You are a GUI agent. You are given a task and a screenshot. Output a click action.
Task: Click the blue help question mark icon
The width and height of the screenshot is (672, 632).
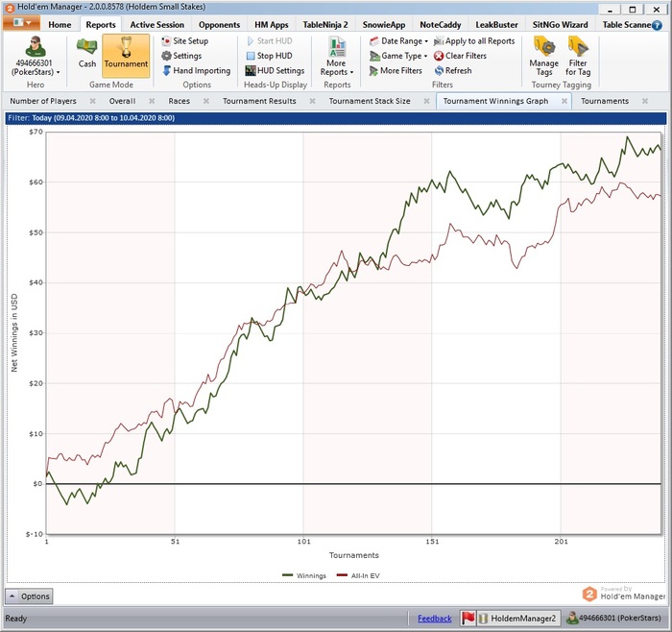(657, 25)
